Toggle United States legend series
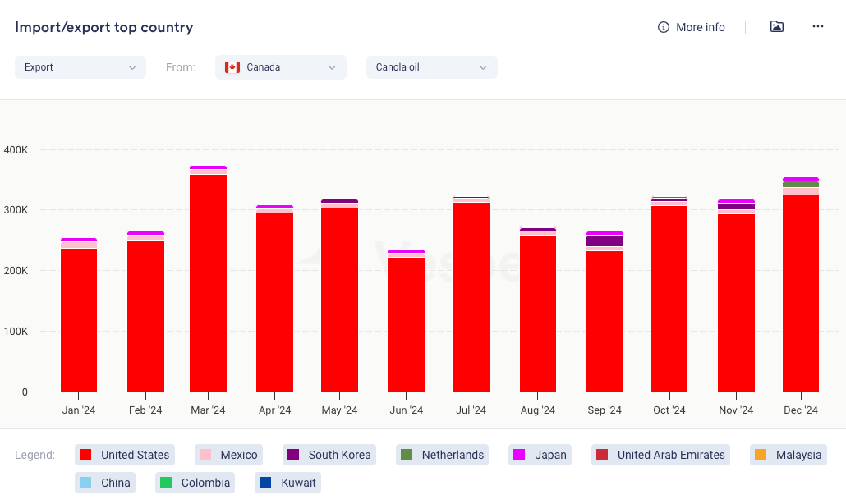This screenshot has width=846, height=504. pos(124,455)
